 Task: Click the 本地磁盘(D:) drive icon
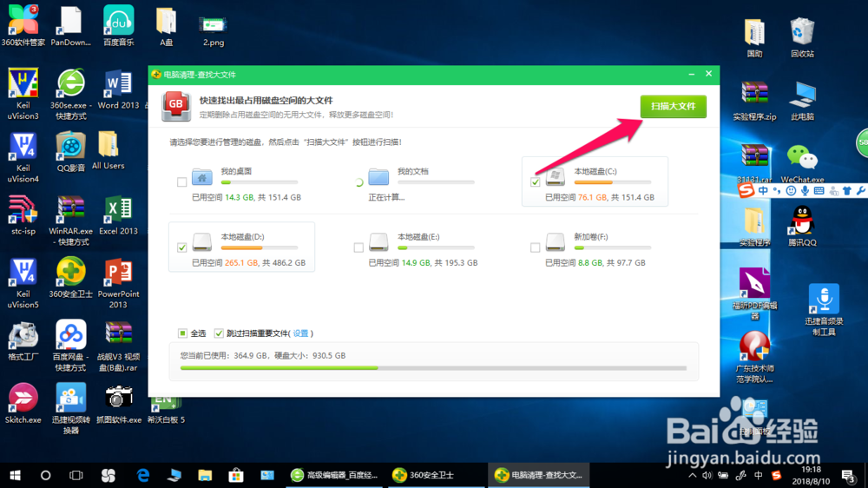tap(202, 242)
